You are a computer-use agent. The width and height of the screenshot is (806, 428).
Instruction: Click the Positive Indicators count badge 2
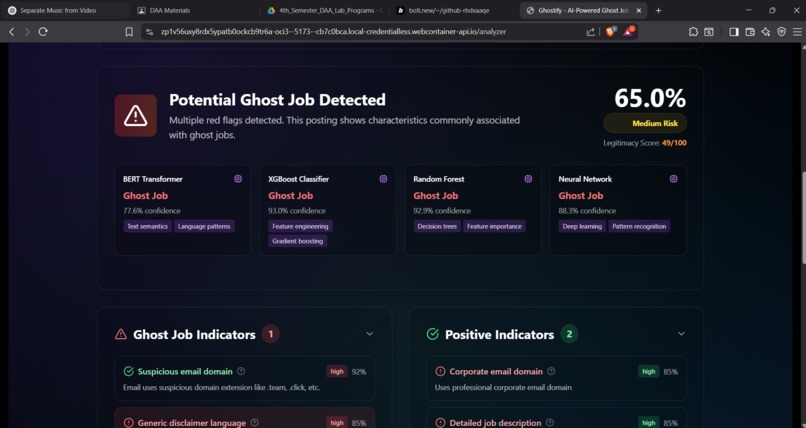coord(569,334)
